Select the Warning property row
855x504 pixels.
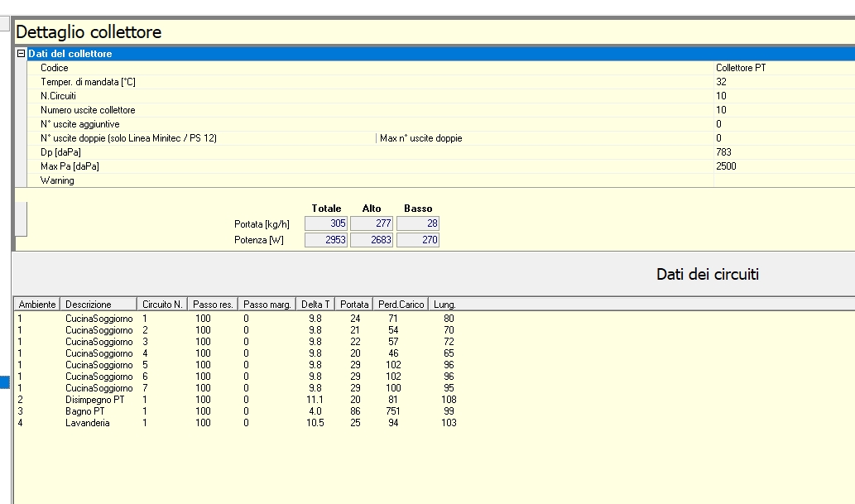pos(57,180)
